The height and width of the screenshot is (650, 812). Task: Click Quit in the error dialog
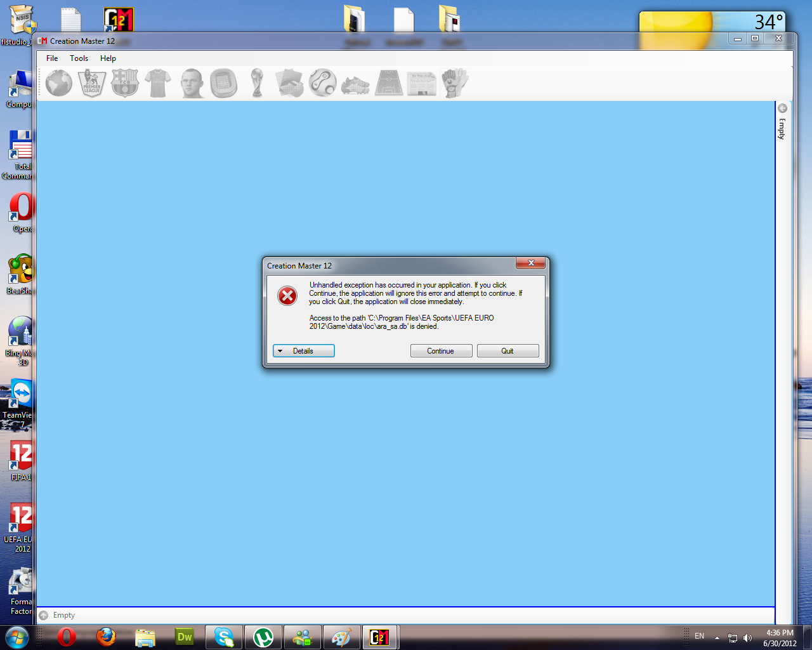click(x=508, y=351)
